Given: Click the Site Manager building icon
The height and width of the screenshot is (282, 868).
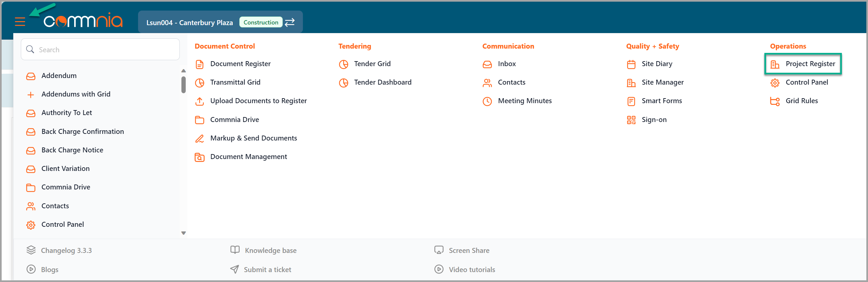Looking at the screenshot, I should 631,83.
